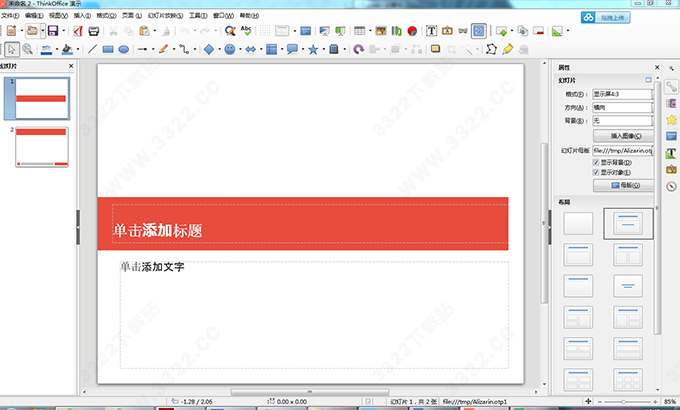Select the Line drawing tool
The image size is (680, 410).
[92, 49]
